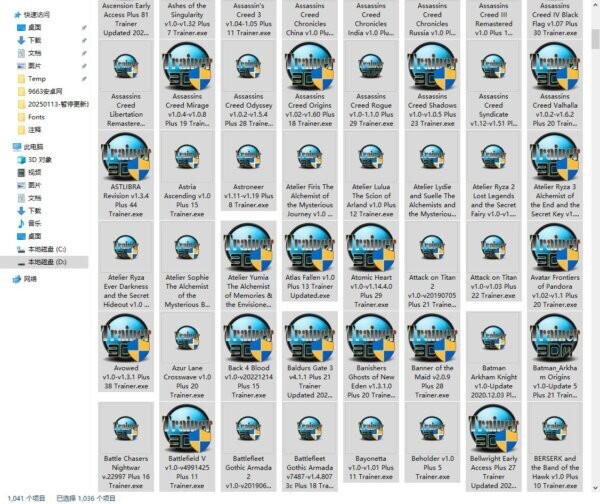Select the Banner of the Maid icon

pyautogui.click(x=432, y=338)
